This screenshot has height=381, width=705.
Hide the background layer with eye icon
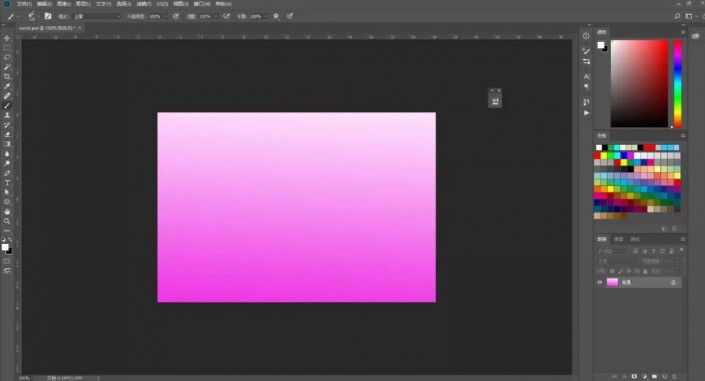[599, 282]
